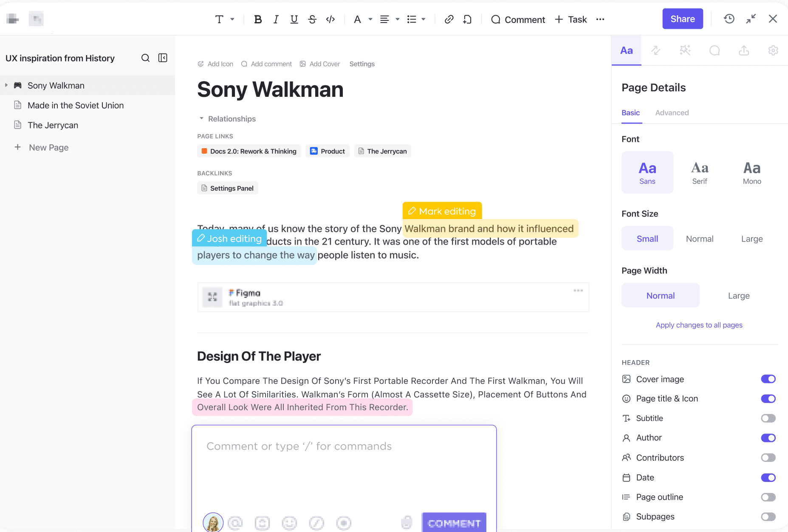Switch to the Advanced tab
The height and width of the screenshot is (532, 788).
tap(672, 113)
